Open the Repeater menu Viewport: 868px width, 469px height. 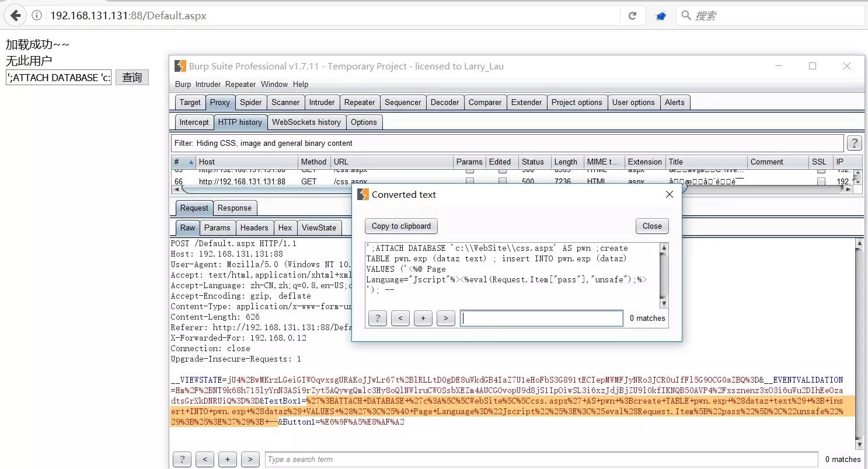pyautogui.click(x=240, y=85)
